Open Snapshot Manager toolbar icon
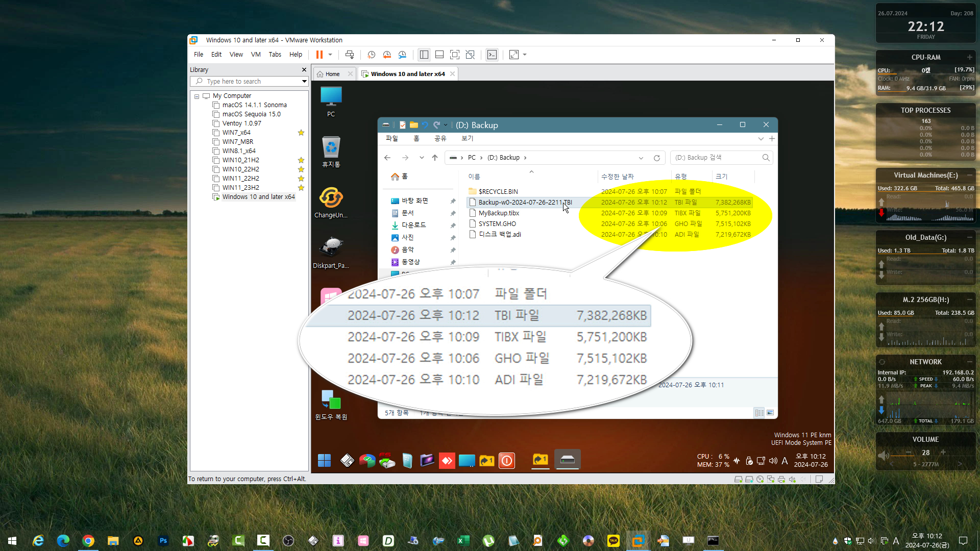 (x=402, y=55)
